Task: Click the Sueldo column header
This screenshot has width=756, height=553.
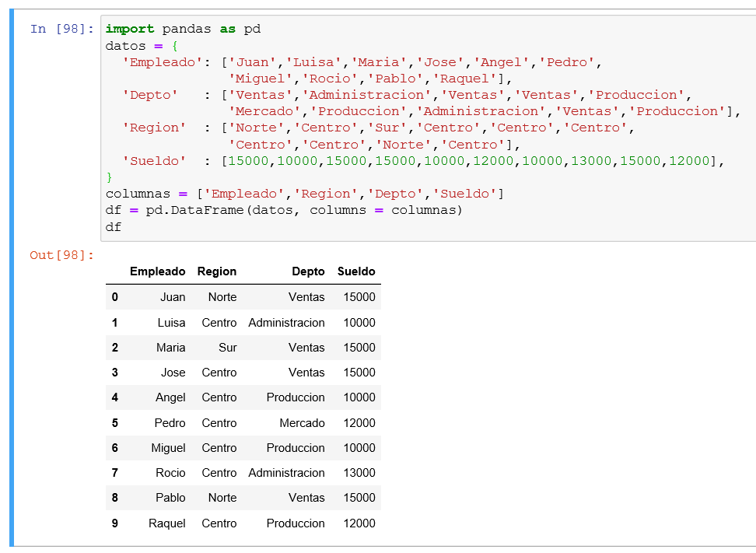Action: point(356,271)
